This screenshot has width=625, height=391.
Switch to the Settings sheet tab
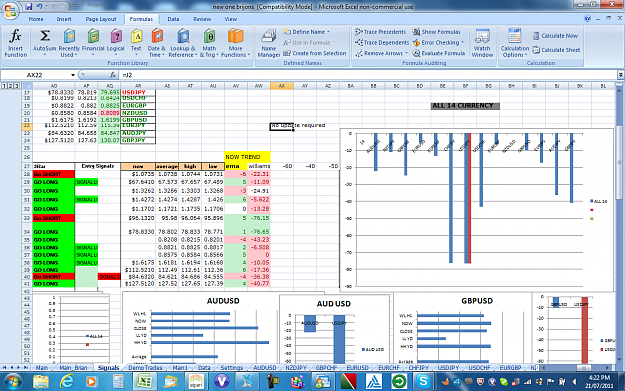click(232, 367)
